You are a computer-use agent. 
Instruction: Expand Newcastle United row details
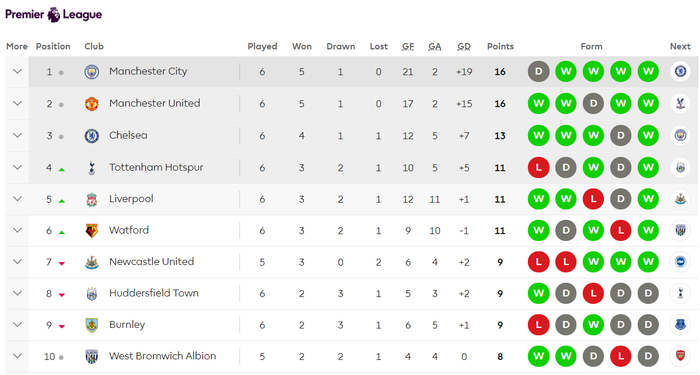(17, 262)
